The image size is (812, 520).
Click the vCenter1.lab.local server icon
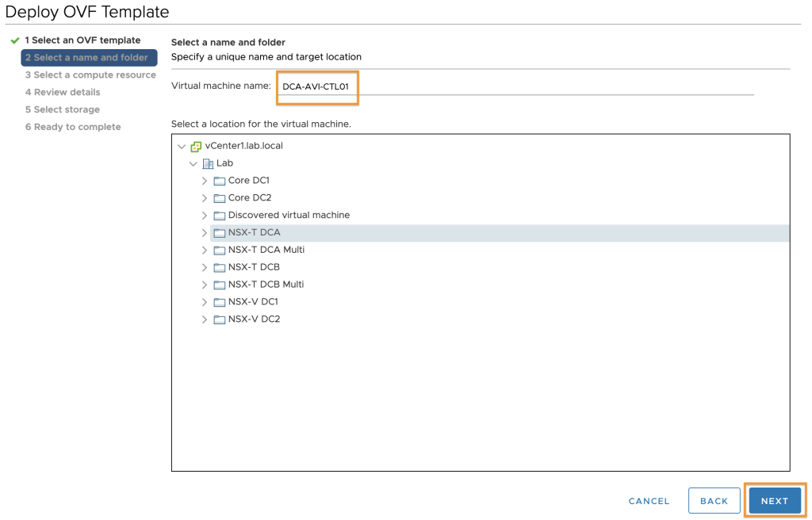point(196,147)
